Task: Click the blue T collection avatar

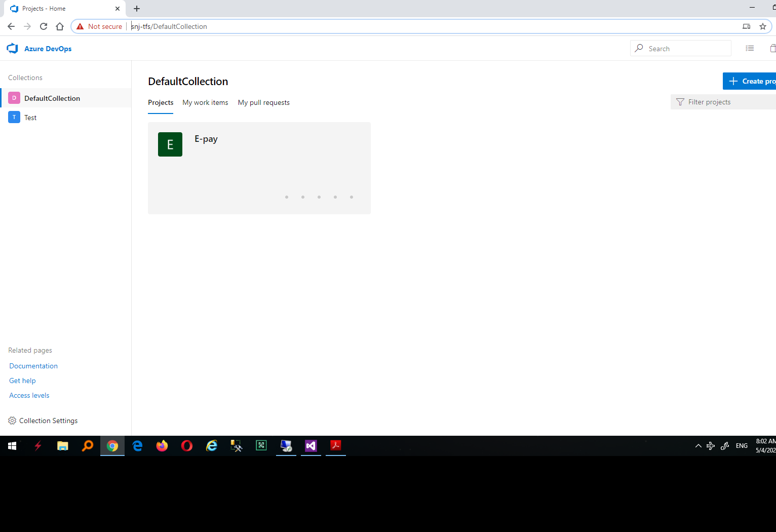Action: [x=14, y=117]
